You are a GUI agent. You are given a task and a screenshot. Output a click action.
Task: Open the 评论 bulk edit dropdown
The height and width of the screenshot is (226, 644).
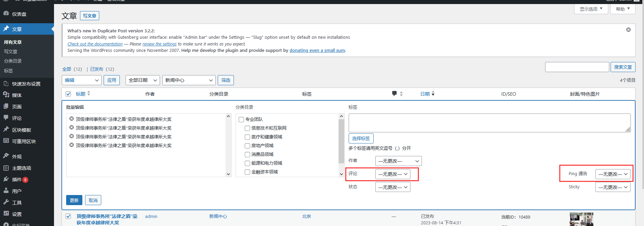pos(393,174)
